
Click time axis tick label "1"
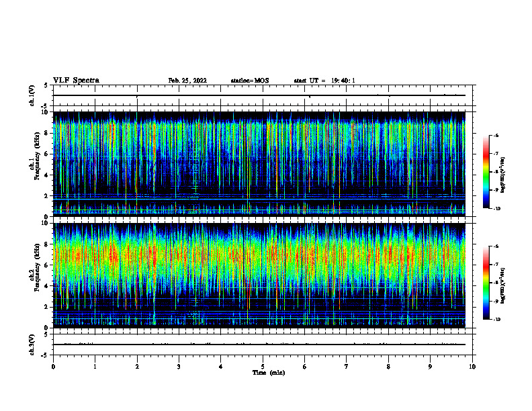point(95,367)
